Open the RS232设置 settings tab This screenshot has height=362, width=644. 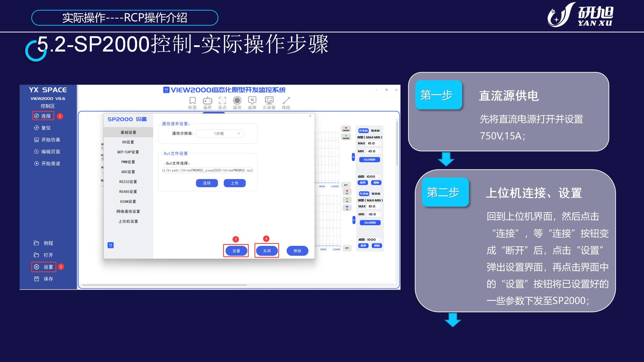tap(128, 182)
